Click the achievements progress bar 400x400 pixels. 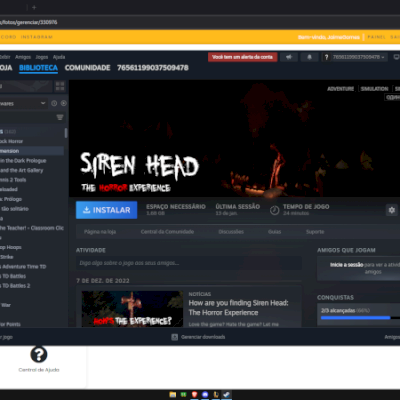click(x=360, y=318)
